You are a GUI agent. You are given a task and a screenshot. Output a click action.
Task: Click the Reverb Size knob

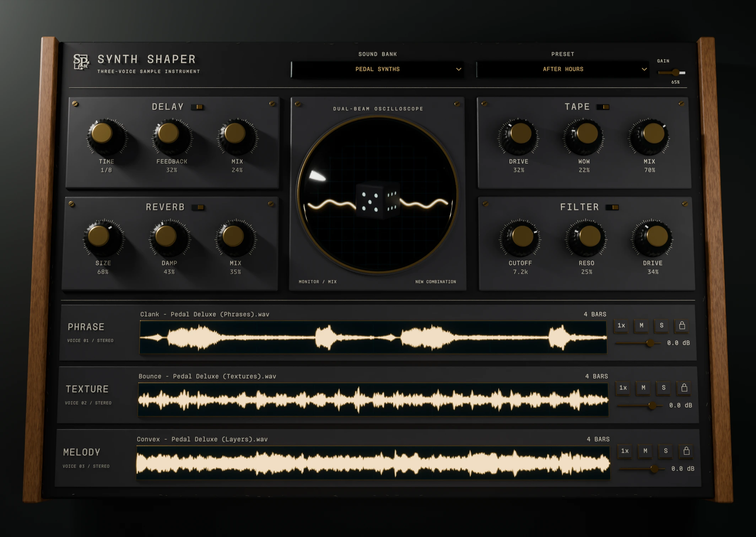(x=103, y=238)
